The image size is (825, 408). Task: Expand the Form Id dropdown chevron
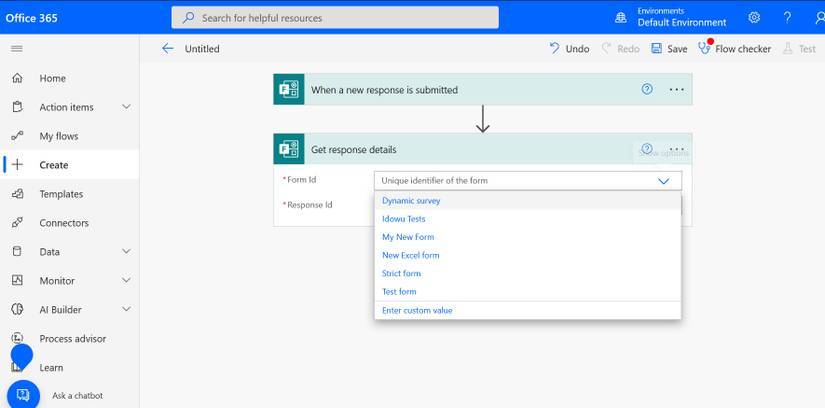[664, 181]
